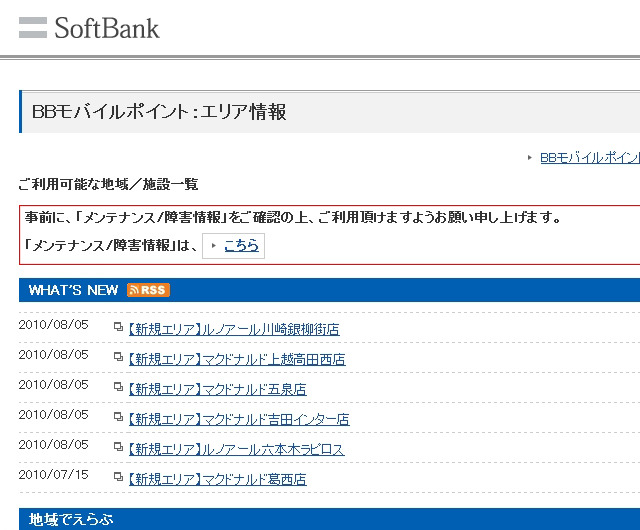Select the ご利用可能な地域/施設一覧 heading

click(108, 184)
